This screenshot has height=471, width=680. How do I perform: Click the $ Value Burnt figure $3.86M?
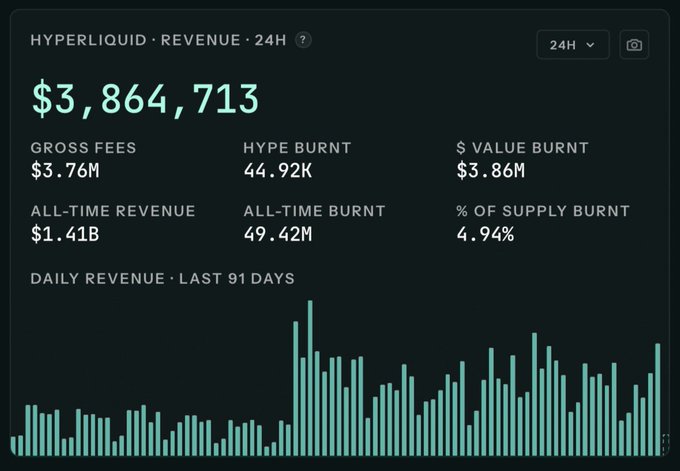click(490, 170)
